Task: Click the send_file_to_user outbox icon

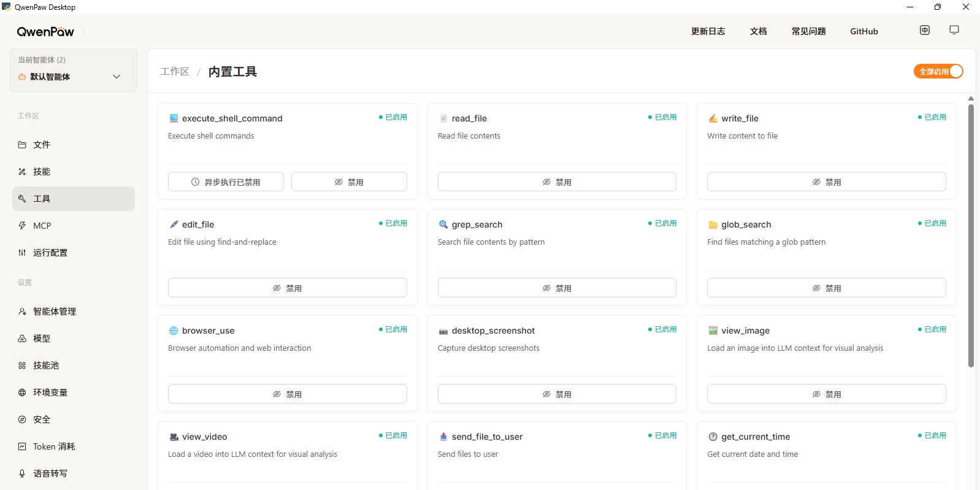Action: pyautogui.click(x=443, y=437)
